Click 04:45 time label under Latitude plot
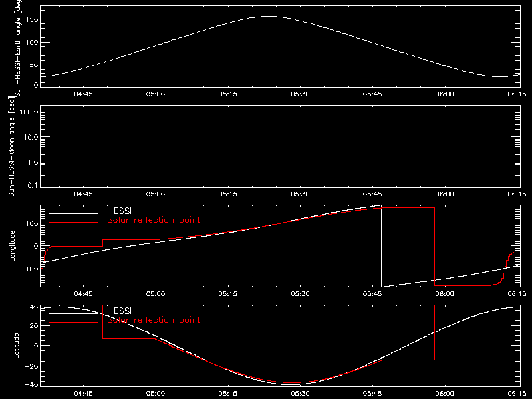 click(84, 394)
